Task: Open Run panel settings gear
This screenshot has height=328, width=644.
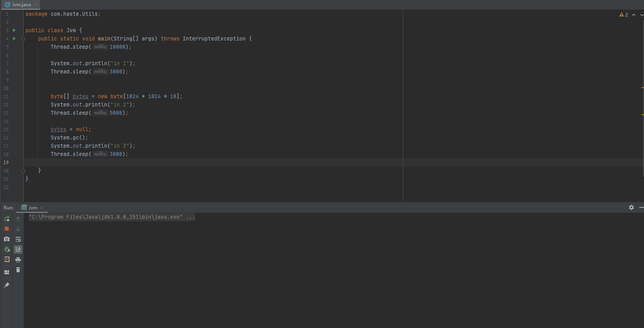Action: 631,207
